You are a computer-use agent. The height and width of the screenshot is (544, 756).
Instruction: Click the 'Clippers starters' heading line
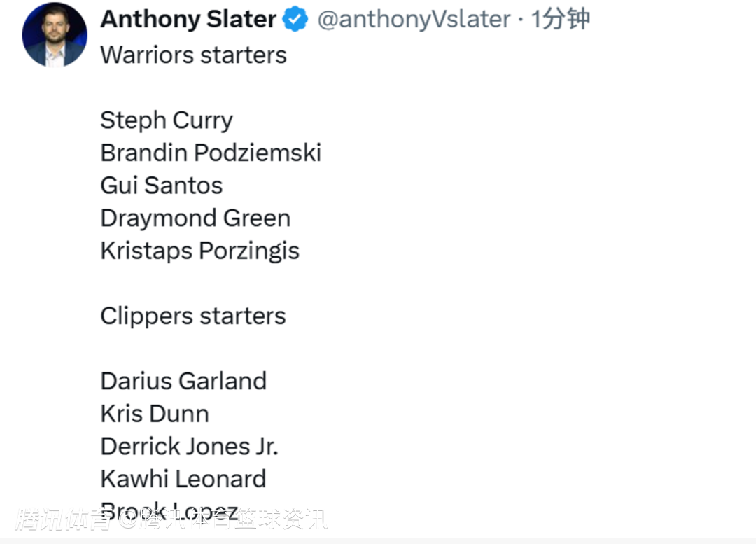(x=192, y=316)
